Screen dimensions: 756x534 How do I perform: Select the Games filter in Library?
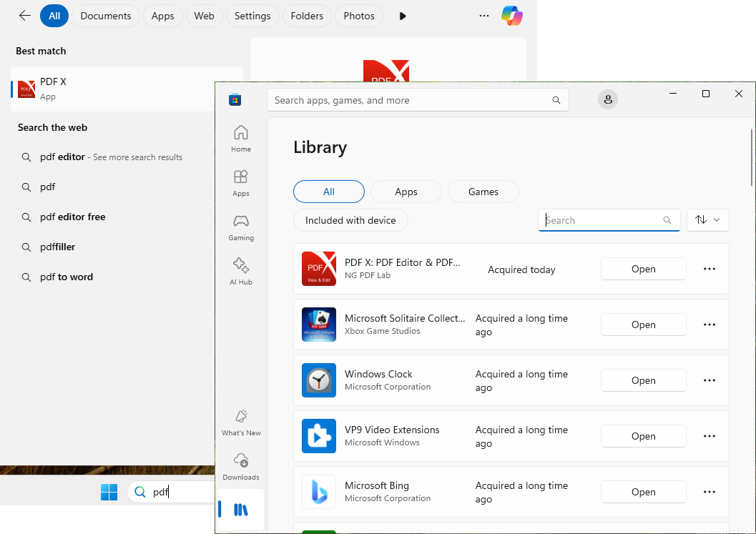483,192
